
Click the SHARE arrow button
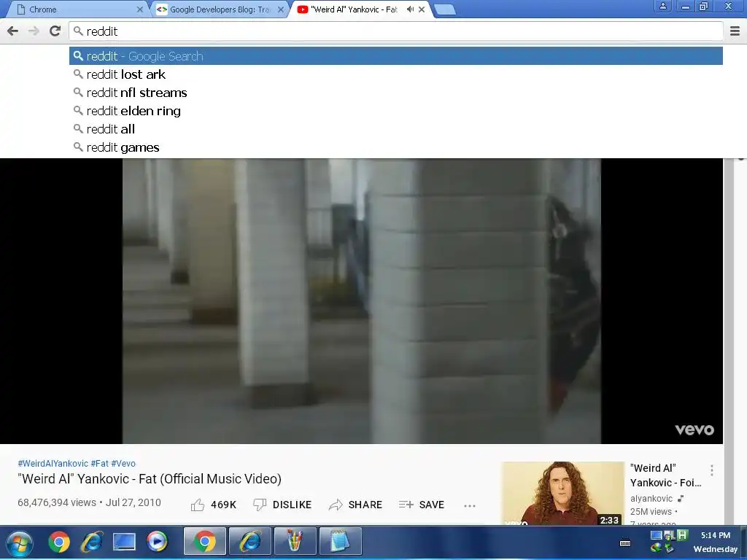coord(355,505)
